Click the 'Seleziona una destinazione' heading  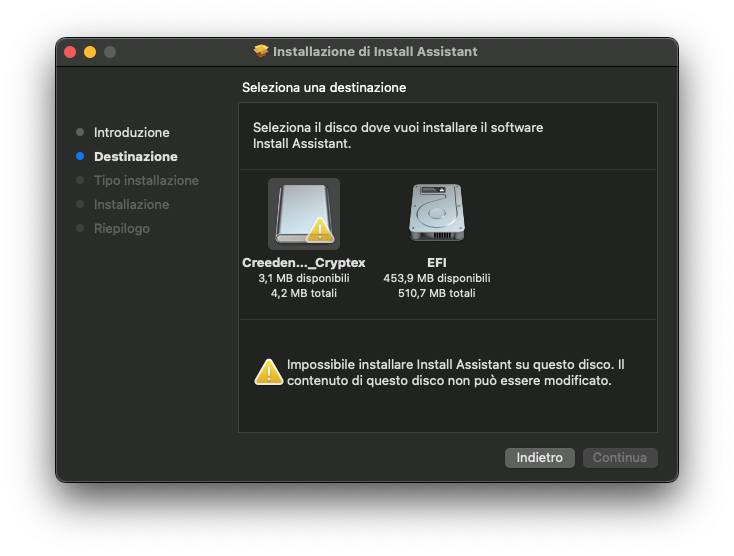coord(324,88)
